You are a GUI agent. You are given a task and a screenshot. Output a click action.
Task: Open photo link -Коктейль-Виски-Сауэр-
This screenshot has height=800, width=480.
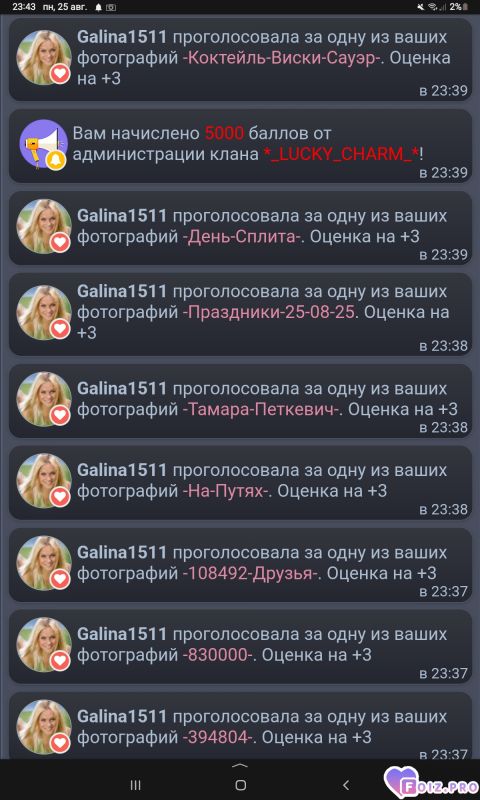tap(286, 58)
